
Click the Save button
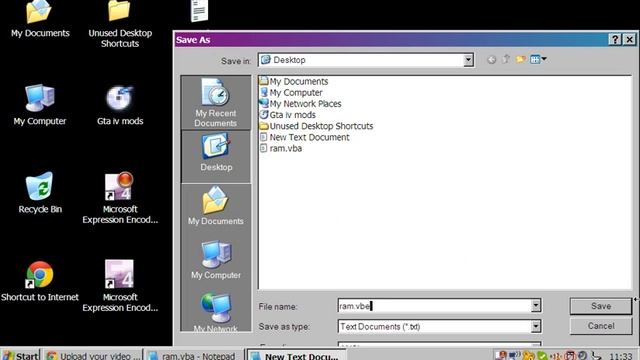pos(601,306)
